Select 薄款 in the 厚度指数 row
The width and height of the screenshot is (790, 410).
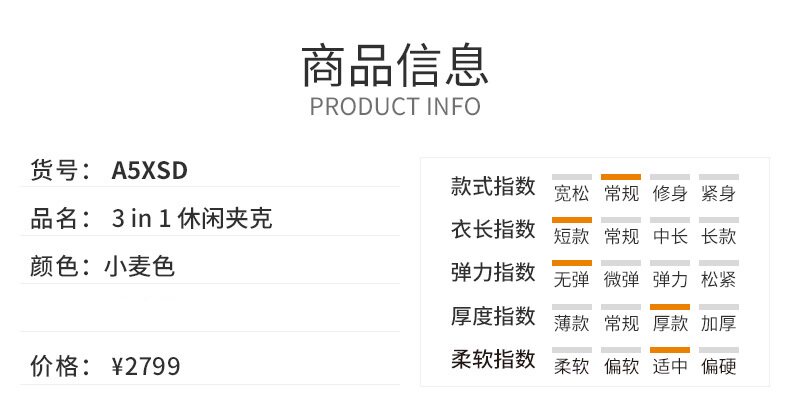pos(571,323)
